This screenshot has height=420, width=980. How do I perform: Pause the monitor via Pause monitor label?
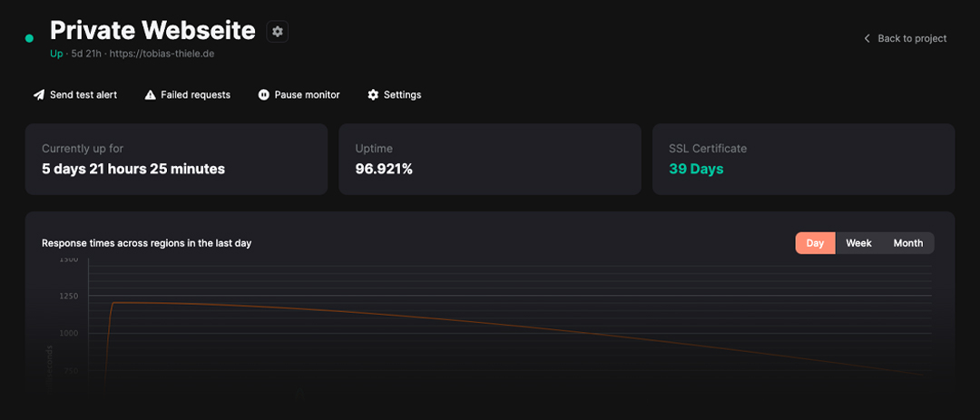click(307, 94)
